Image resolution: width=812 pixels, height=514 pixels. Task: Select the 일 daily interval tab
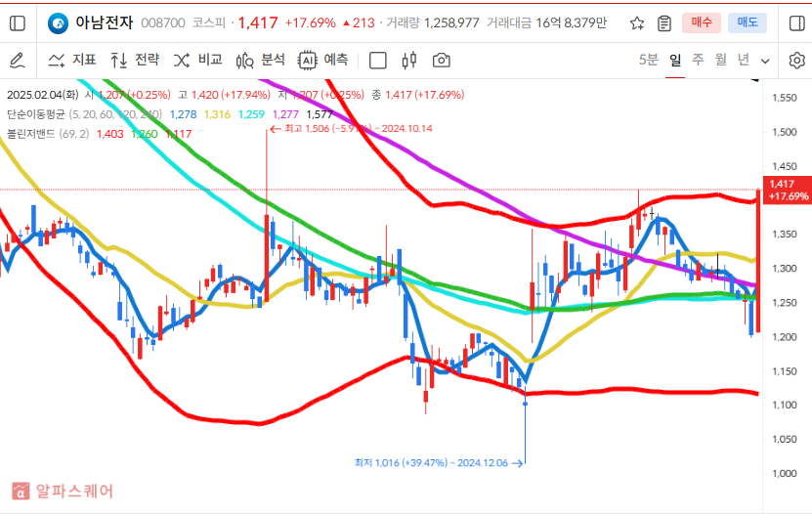tap(675, 60)
